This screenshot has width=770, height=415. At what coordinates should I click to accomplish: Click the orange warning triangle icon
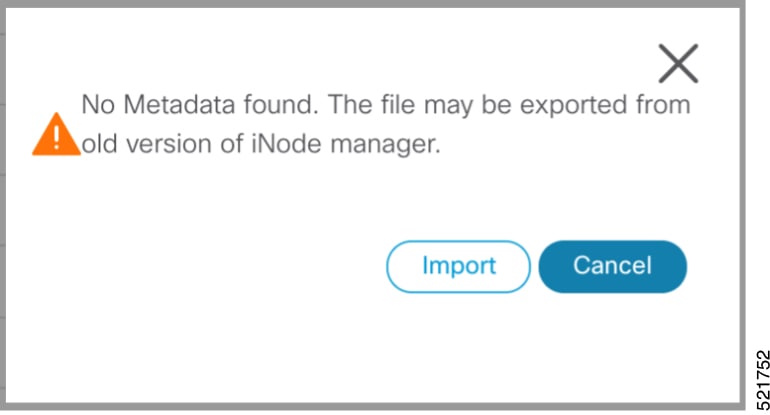tap(56, 135)
